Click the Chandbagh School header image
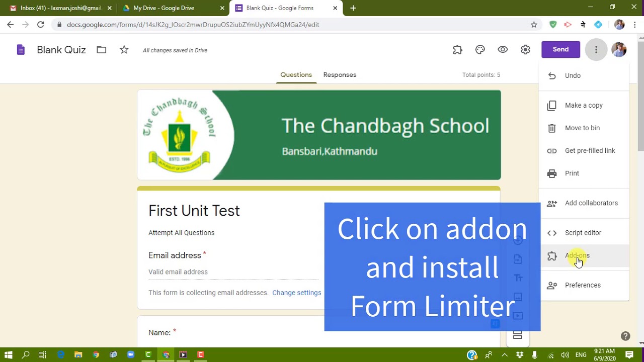The width and height of the screenshot is (644, 362). [x=319, y=135]
